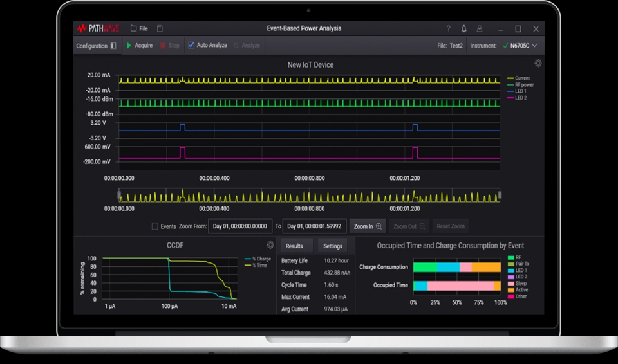Click the Sleep legend color swatch

pyautogui.click(x=510, y=284)
